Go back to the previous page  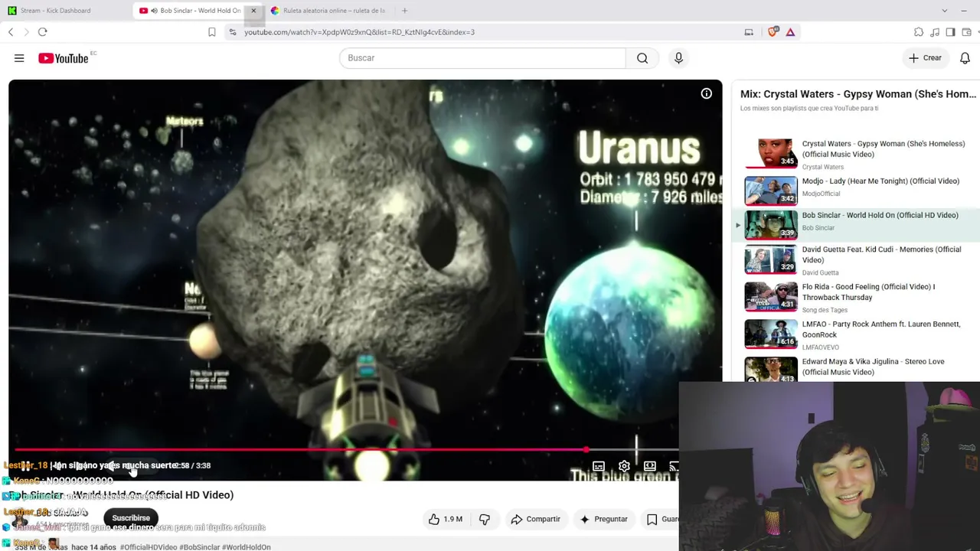[x=11, y=32]
